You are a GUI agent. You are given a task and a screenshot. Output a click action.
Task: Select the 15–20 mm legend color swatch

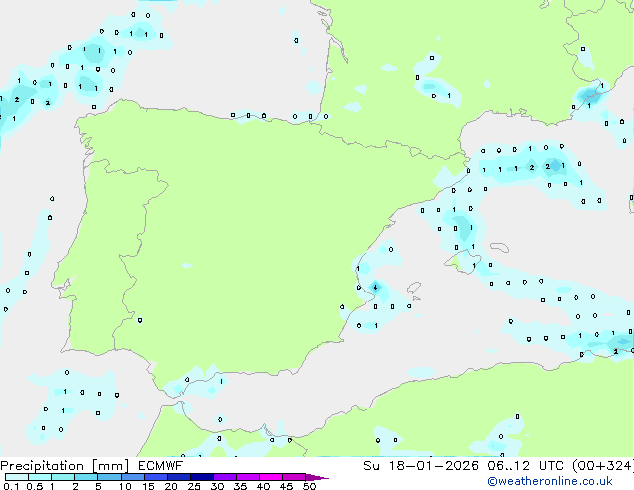point(155,477)
